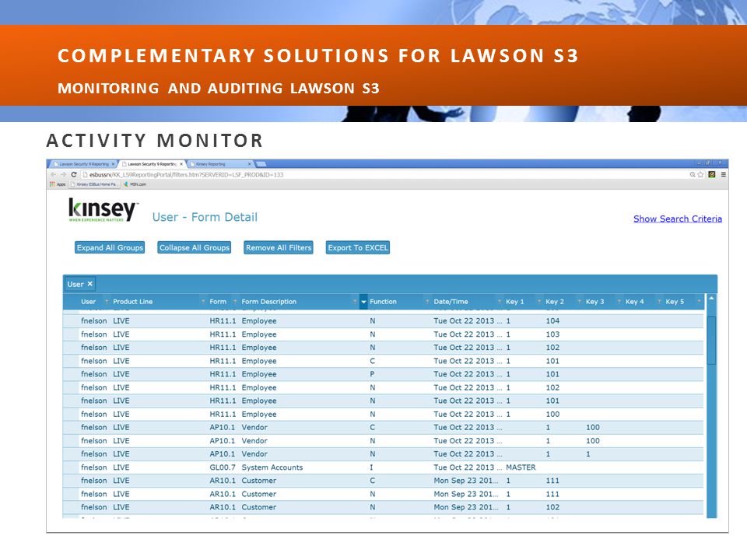Open filter icon on Form column

pos(235,302)
